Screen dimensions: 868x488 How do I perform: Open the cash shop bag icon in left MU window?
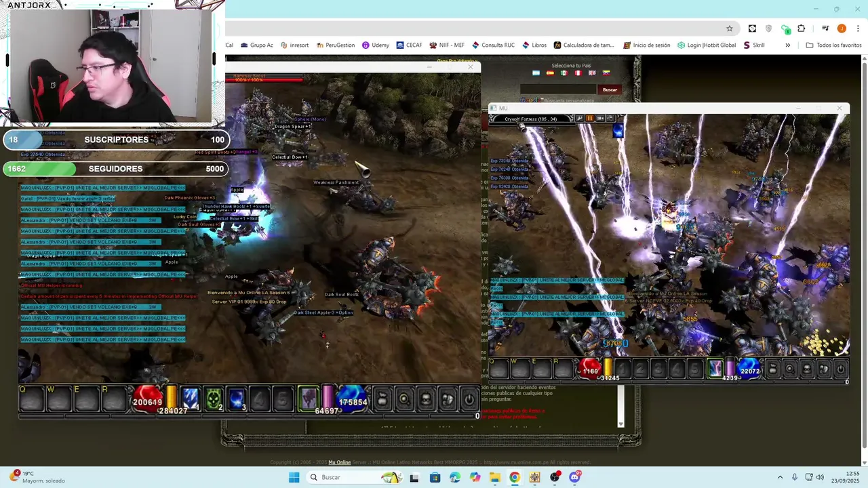tap(382, 399)
